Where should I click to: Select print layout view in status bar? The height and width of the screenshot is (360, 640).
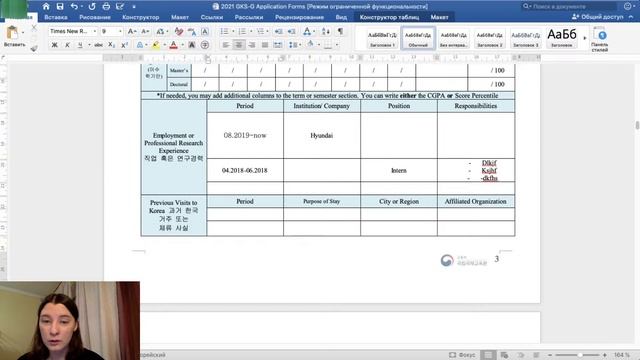click(488, 355)
